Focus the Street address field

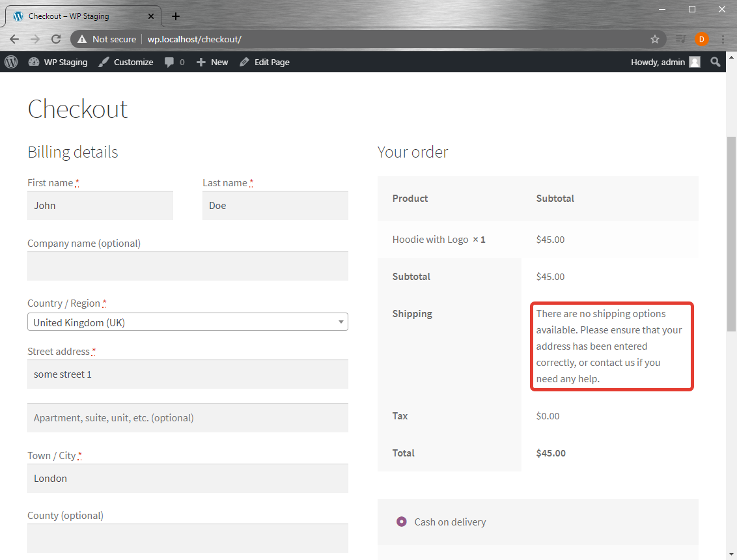(188, 374)
